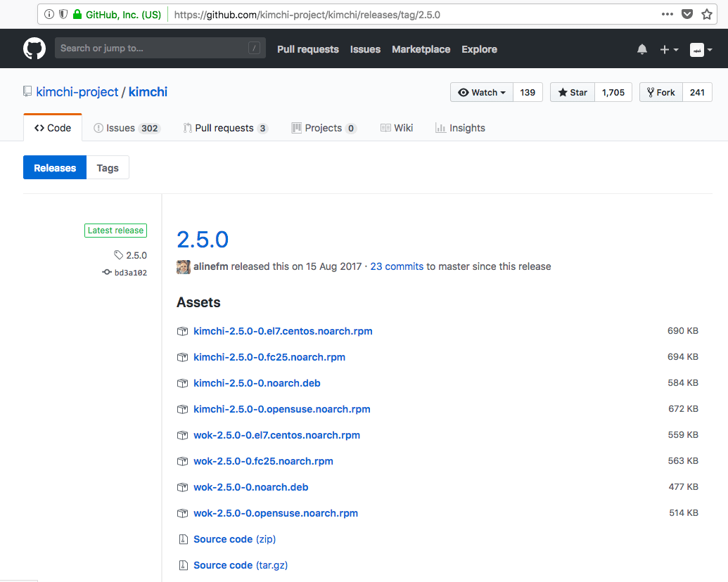The height and width of the screenshot is (582, 728).
Task: Click the 2.5.0 tag in sidebar
Action: tap(136, 255)
